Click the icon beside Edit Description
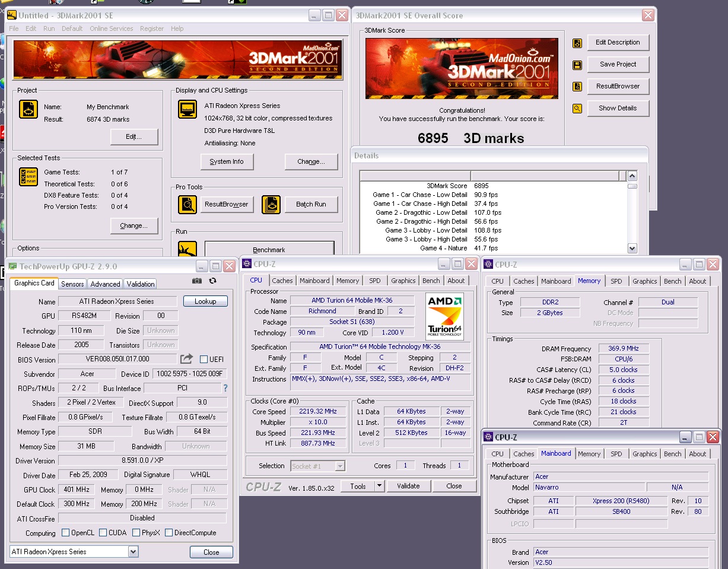 577,43
